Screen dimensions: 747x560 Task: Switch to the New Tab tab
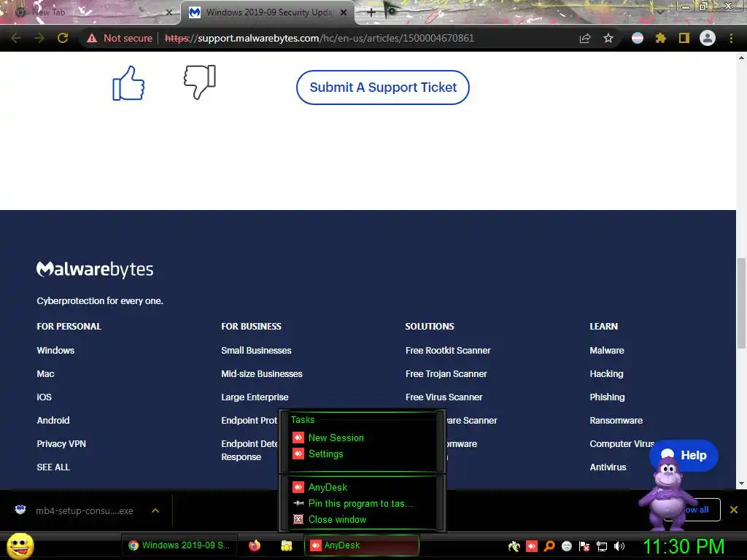[90, 12]
